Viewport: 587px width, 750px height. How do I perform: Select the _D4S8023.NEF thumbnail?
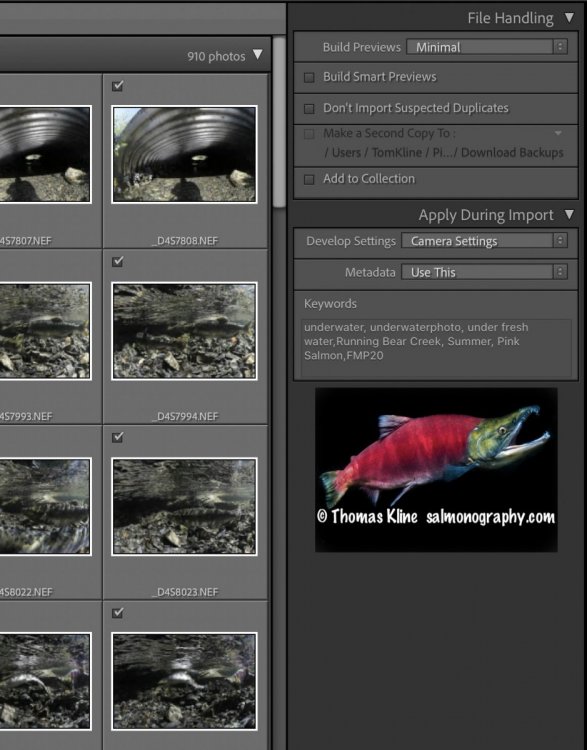click(x=184, y=507)
